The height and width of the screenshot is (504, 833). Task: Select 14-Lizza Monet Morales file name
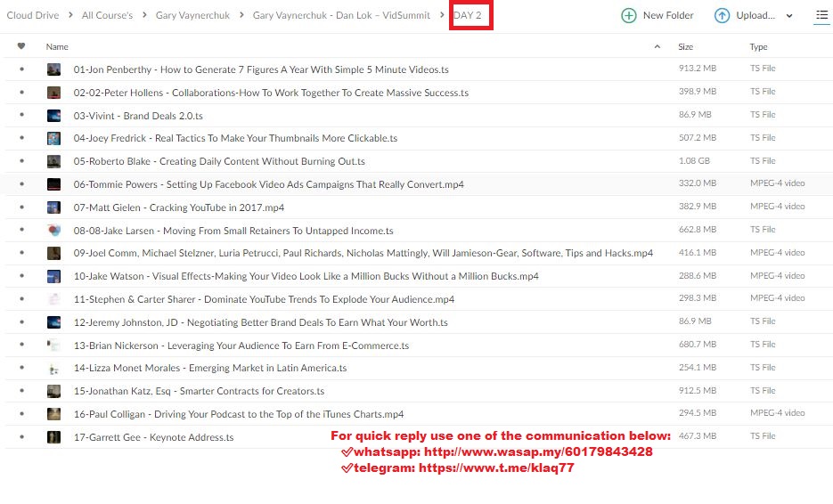tap(210, 368)
